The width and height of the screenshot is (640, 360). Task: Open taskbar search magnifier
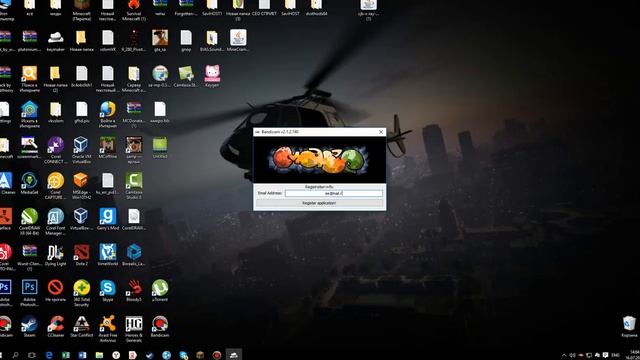pyautogui.click(x=15, y=355)
